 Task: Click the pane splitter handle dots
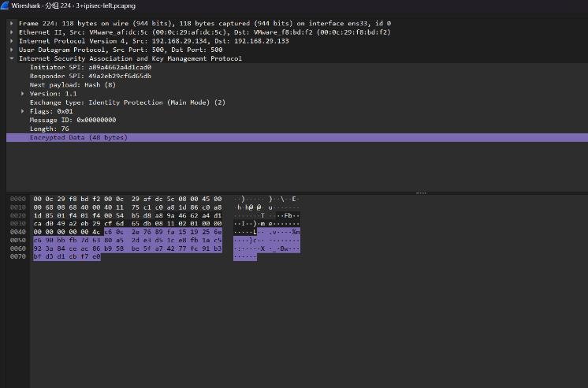click(421, 193)
